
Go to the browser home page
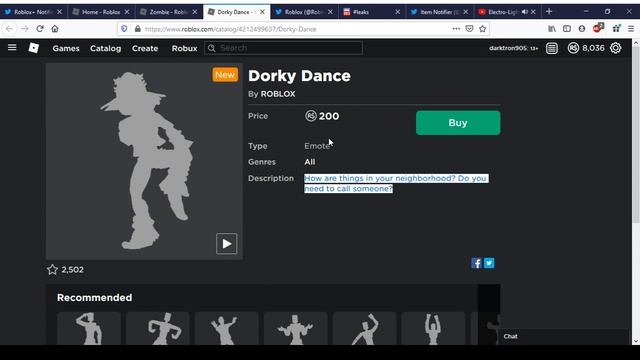click(55, 29)
